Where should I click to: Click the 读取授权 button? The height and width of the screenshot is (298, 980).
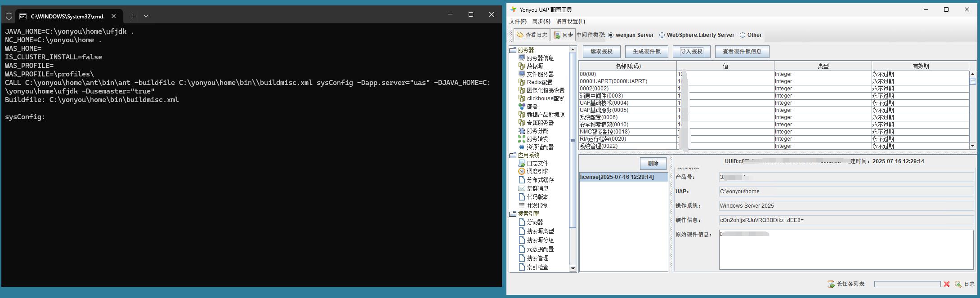click(x=602, y=52)
